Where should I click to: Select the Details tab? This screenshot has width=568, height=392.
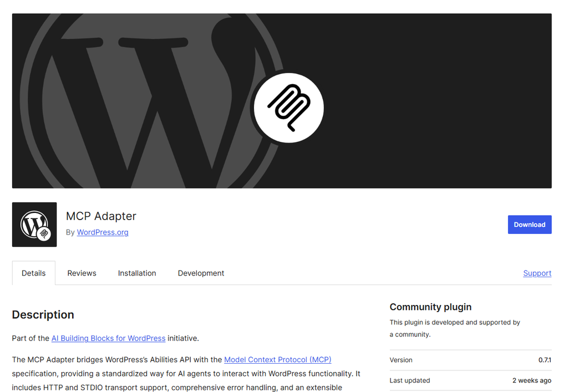(34, 273)
